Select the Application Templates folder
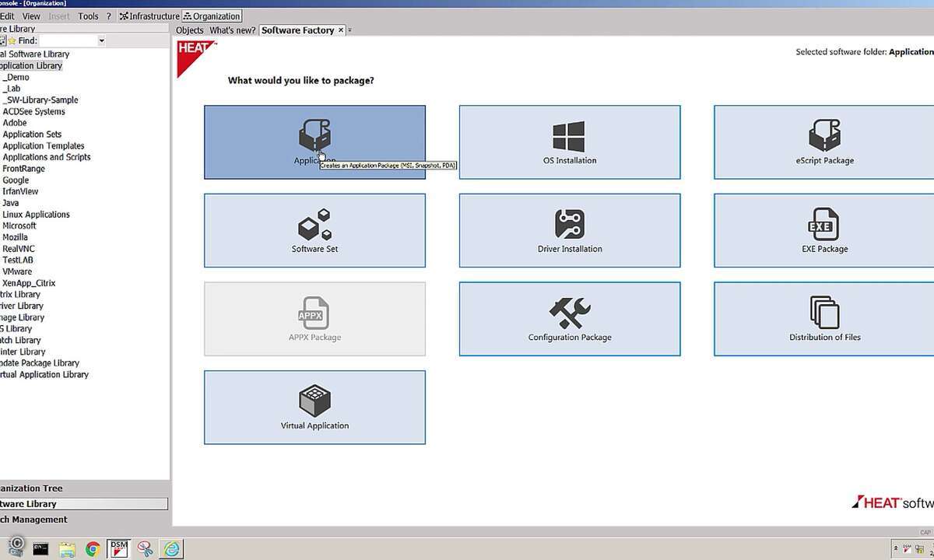The image size is (934, 560). (44, 145)
